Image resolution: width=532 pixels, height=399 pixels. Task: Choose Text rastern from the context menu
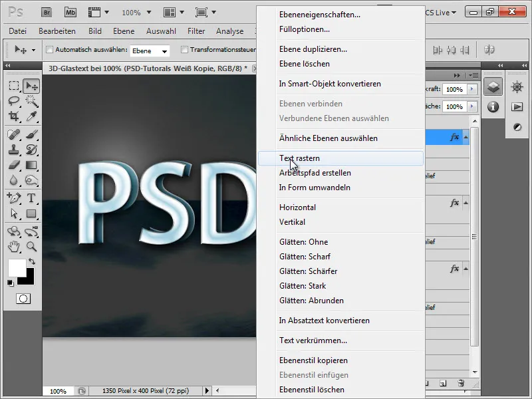coord(340,158)
